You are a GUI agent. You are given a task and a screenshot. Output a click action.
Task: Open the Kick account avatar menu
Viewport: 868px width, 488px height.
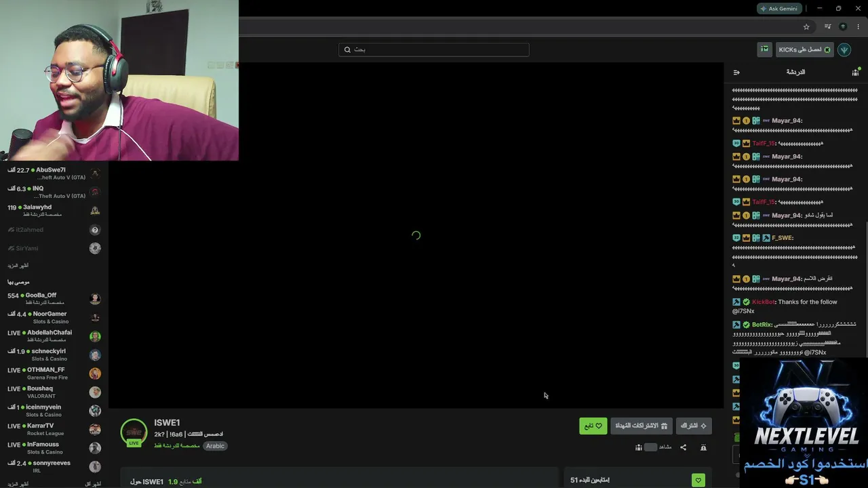click(844, 49)
